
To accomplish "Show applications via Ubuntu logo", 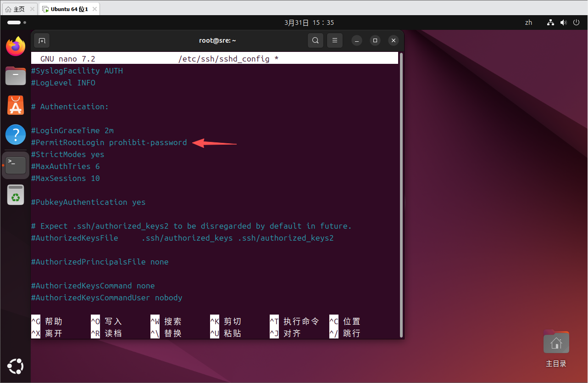I will (16, 366).
